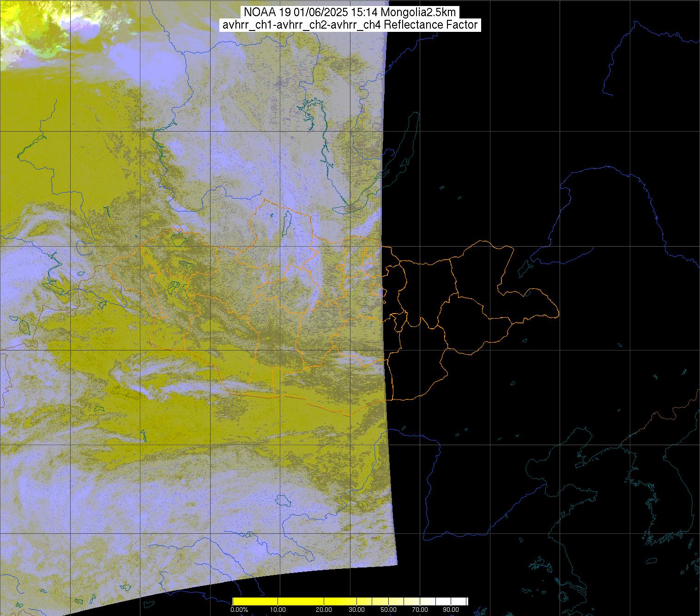Click the pale yellow 50–60 colorbar segment
The width and height of the screenshot is (700, 616).
[x=396, y=601]
